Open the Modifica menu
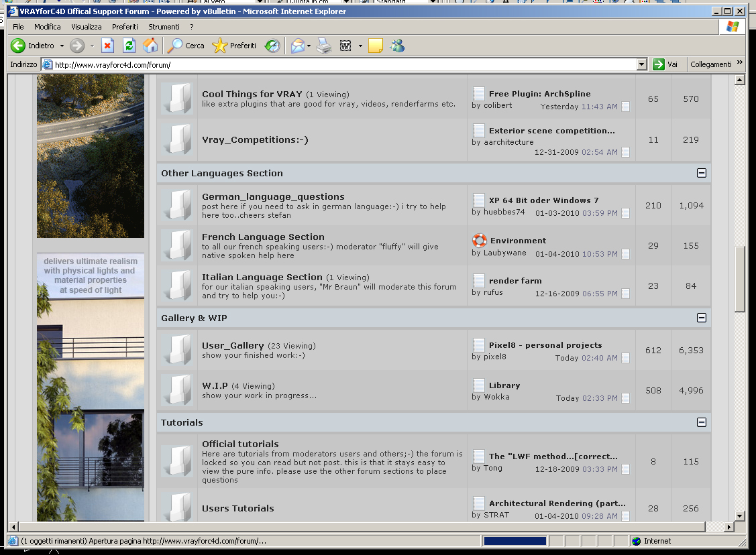The image size is (756, 555). [47, 27]
